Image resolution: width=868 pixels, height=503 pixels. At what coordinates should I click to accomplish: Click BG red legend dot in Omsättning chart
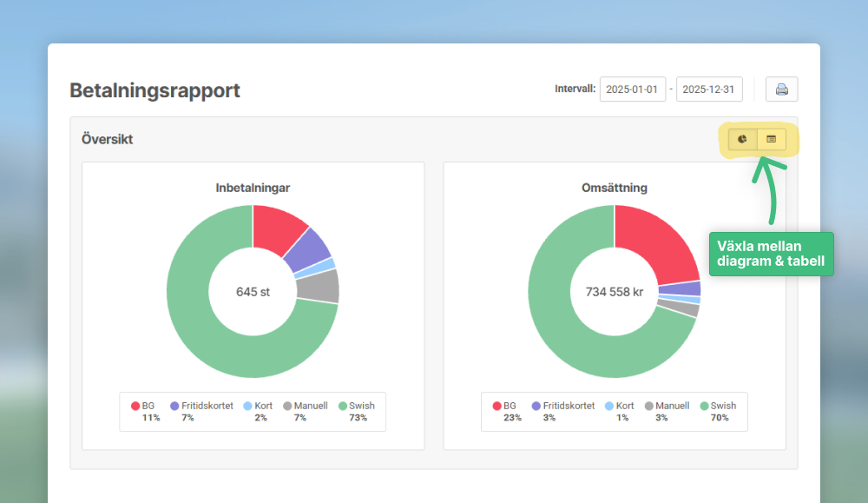(x=496, y=406)
